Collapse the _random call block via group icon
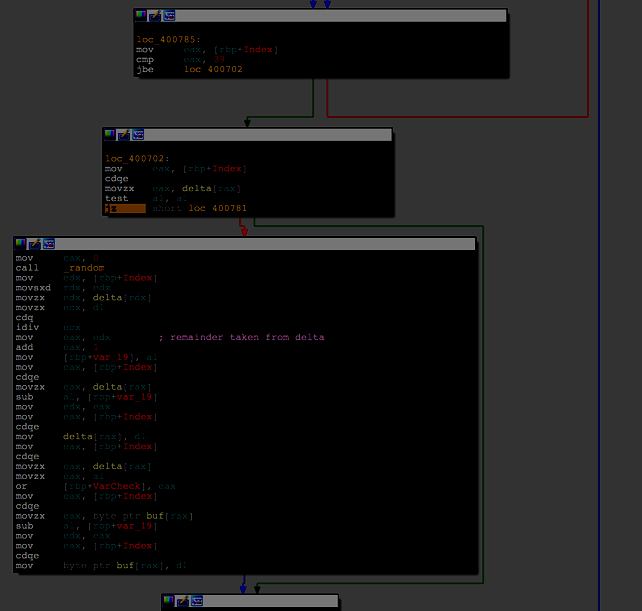 [x=48, y=244]
